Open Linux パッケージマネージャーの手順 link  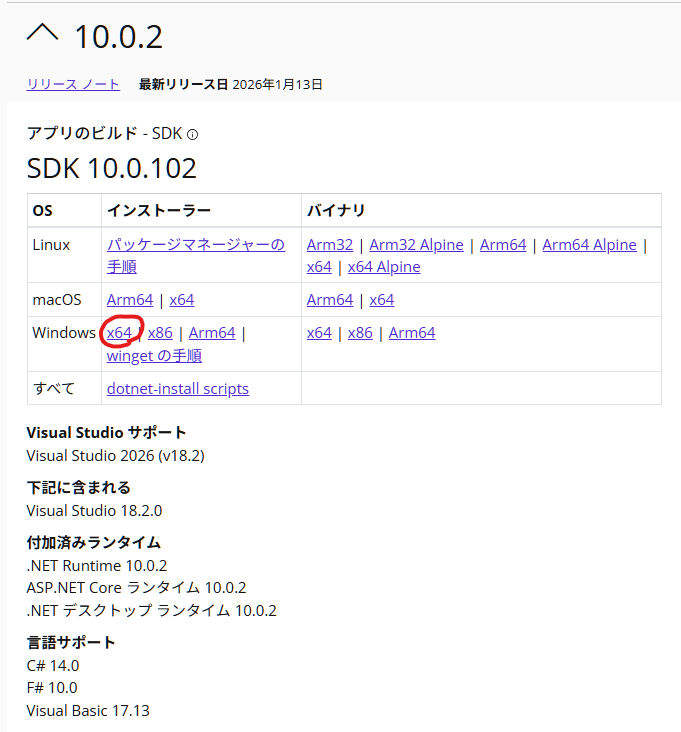pos(195,245)
